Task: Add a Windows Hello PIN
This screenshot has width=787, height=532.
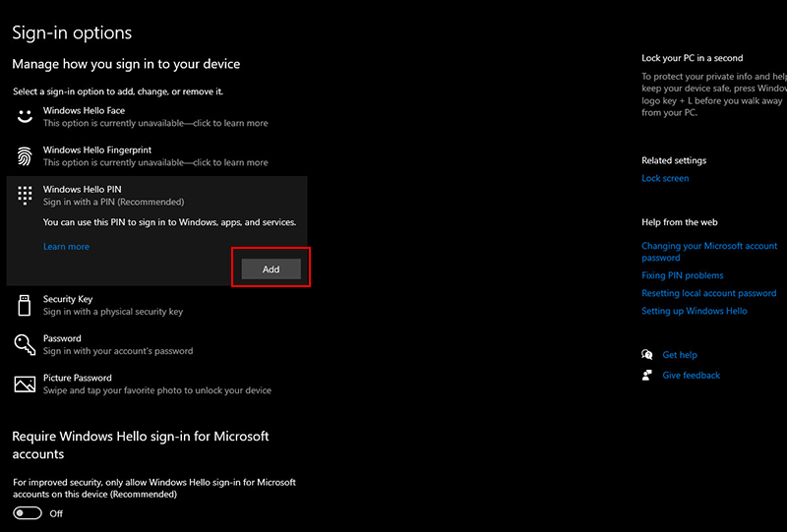Action: (x=272, y=269)
